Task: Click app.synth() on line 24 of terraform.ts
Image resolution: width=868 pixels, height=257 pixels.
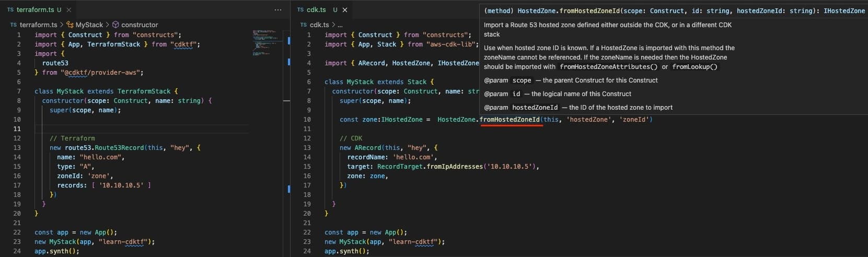Action: [57, 251]
